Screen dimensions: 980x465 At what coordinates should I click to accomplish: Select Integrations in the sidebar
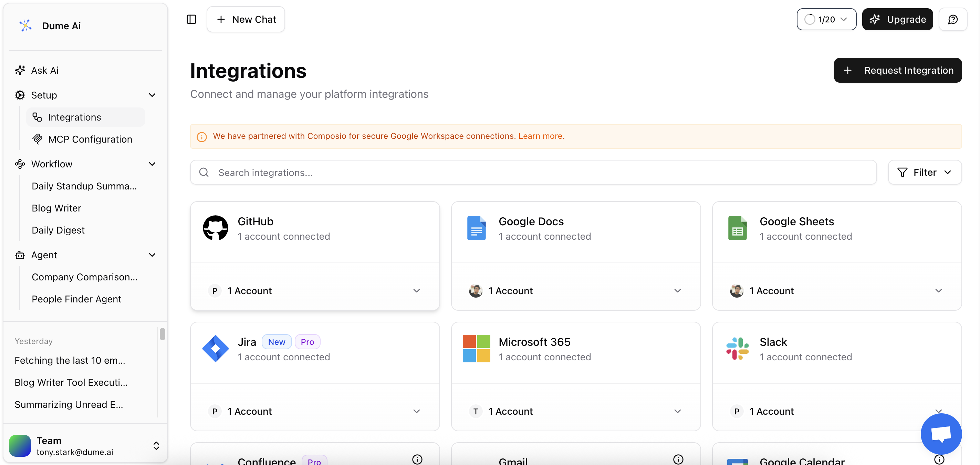pyautogui.click(x=75, y=117)
